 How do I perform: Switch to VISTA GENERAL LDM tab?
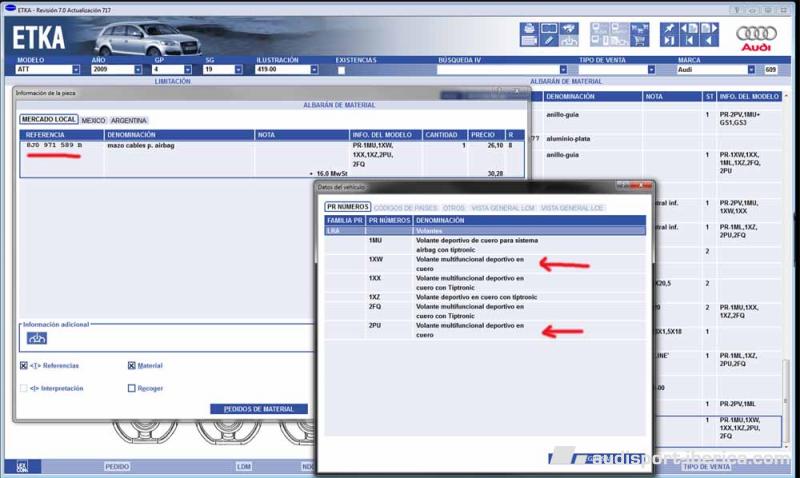click(x=503, y=208)
